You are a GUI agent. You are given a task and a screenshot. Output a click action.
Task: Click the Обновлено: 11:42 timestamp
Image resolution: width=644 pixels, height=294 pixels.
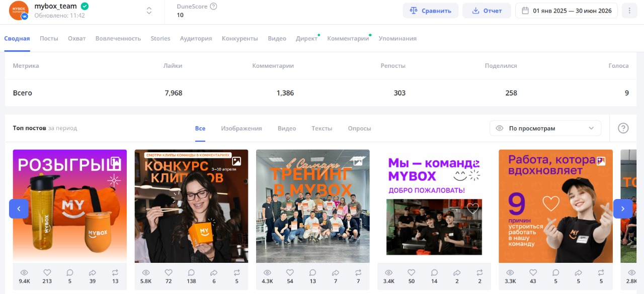click(x=59, y=16)
